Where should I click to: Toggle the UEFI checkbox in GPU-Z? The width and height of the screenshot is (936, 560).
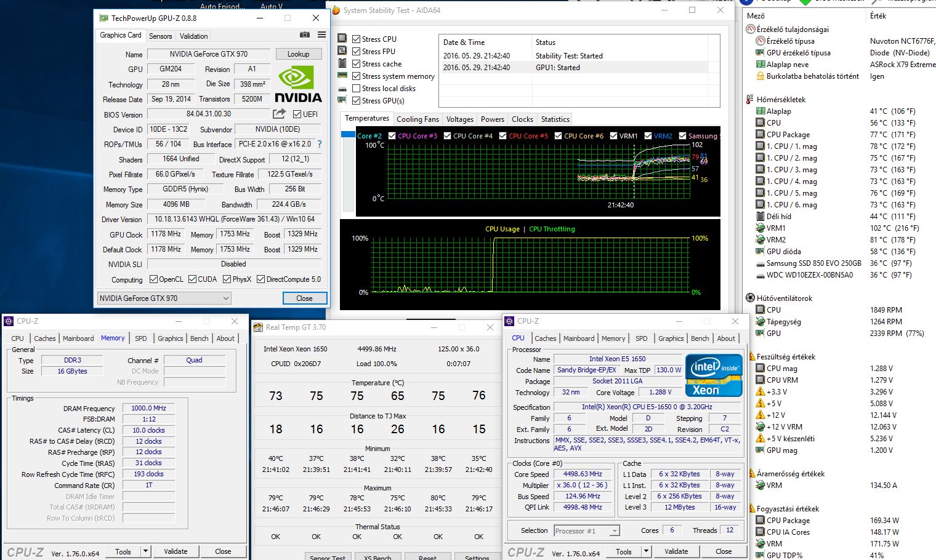(297, 114)
